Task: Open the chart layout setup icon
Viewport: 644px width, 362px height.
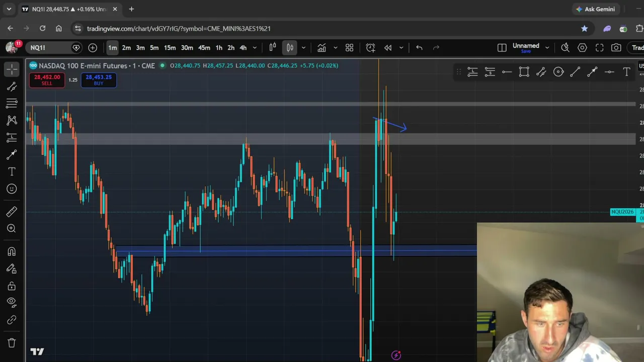Action: point(502,48)
